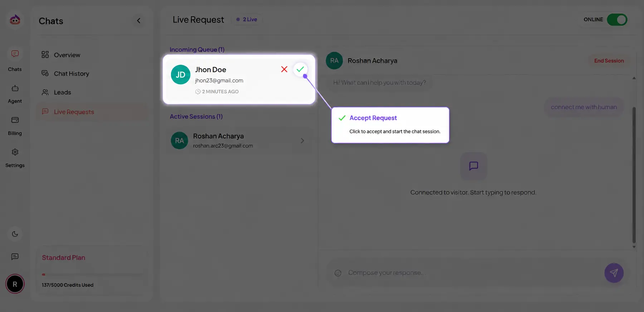This screenshot has width=644, height=312.
Task: Open the Agent section in the left rail
Action: (15, 94)
